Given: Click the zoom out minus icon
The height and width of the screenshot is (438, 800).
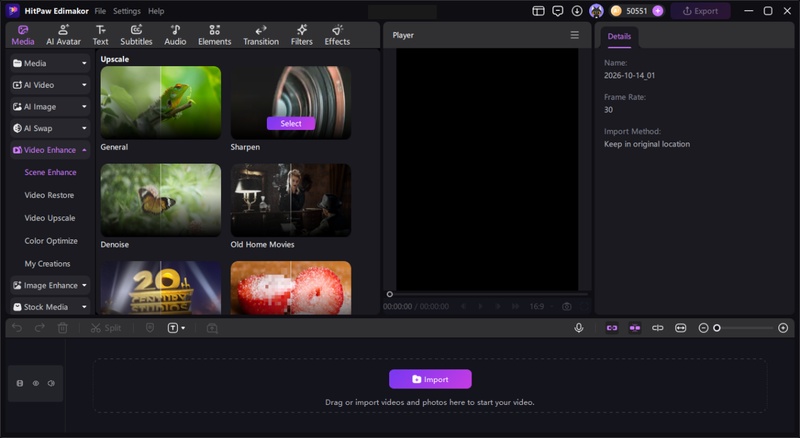Looking at the screenshot, I should click(703, 328).
